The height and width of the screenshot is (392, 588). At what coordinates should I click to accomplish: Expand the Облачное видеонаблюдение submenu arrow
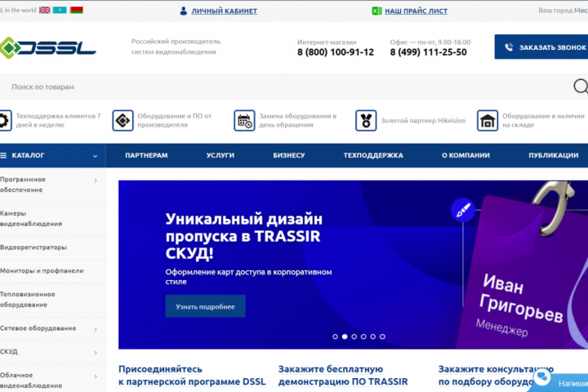[96, 376]
